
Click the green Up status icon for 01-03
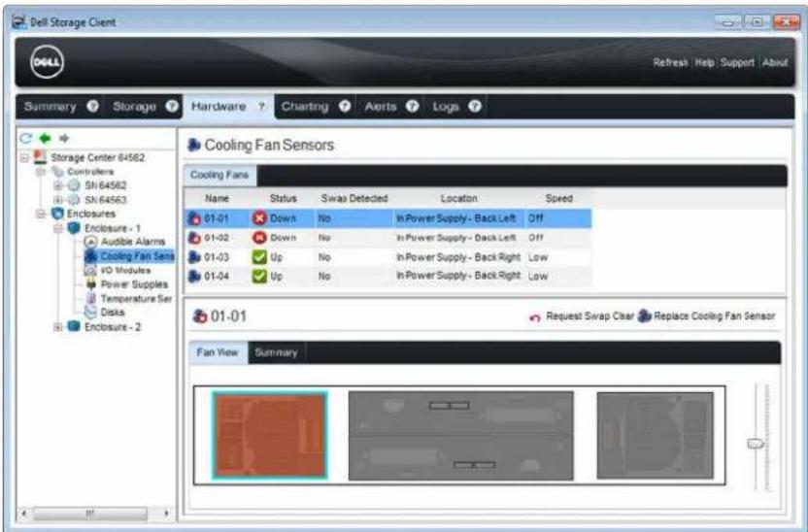point(259,257)
